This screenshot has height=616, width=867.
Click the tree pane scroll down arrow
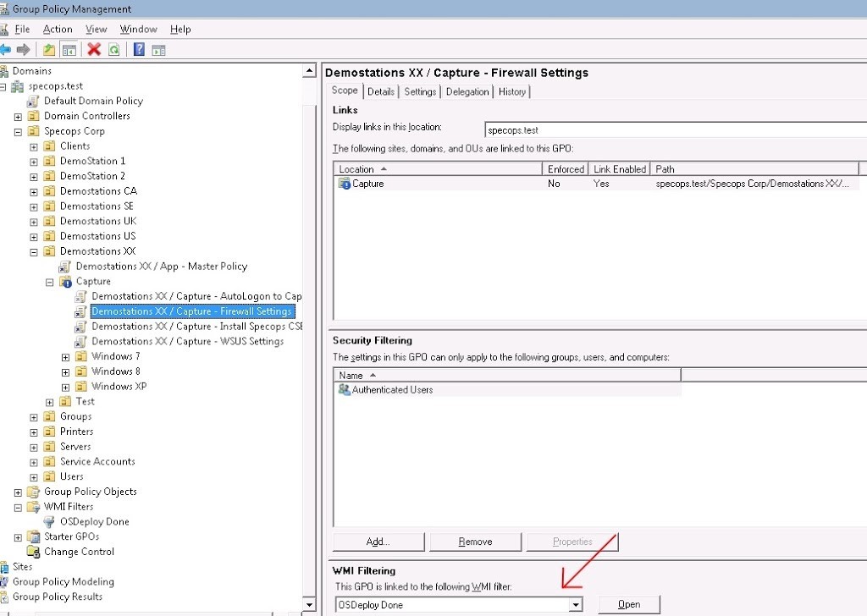309,604
